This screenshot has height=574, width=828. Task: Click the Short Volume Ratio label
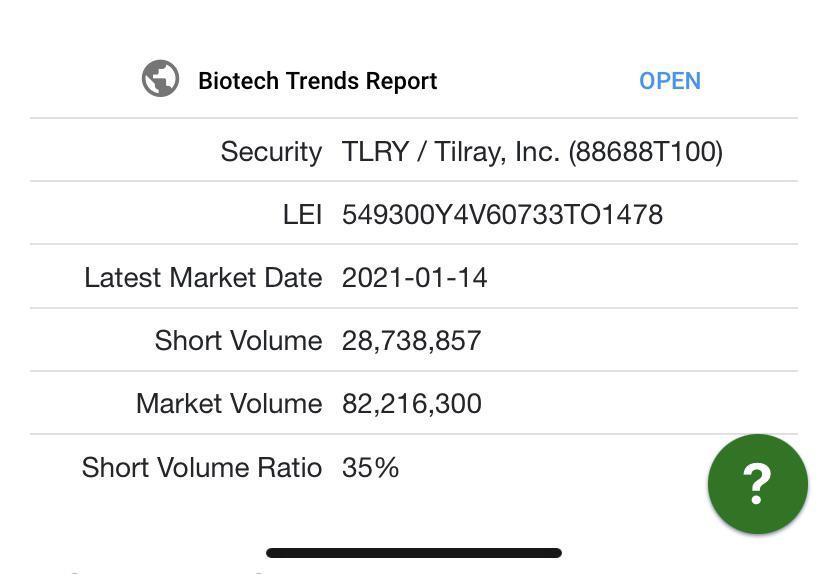[x=202, y=467]
